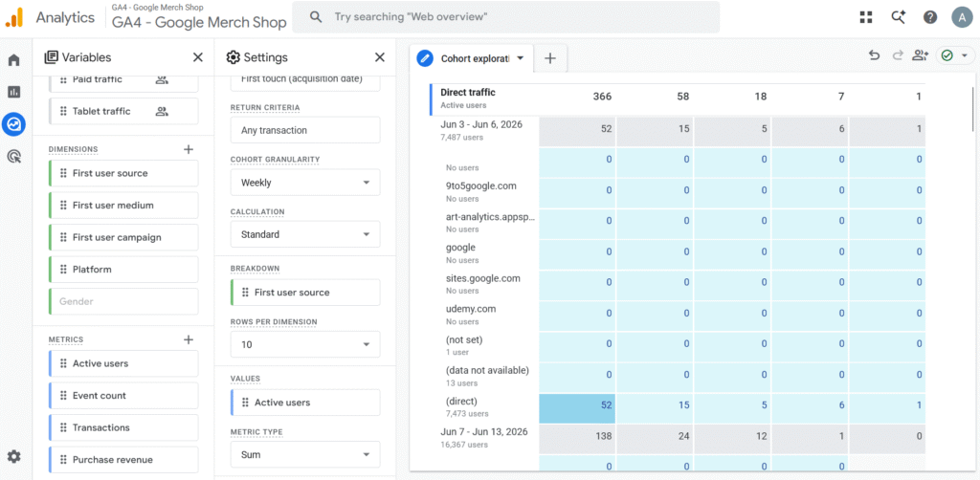The image size is (980, 480).
Task: Click the search bar input
Action: click(505, 17)
